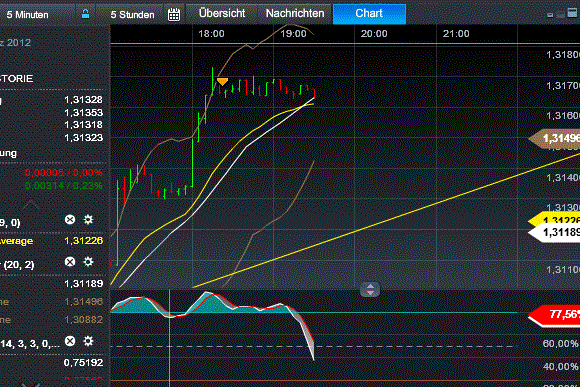Click the 0,75192 oscillator value
580x387 pixels.
click(x=83, y=363)
